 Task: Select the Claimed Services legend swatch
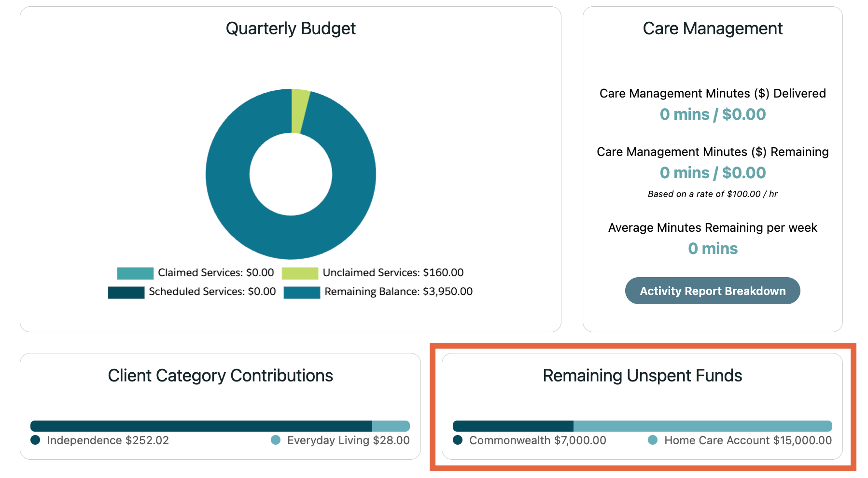point(136,273)
